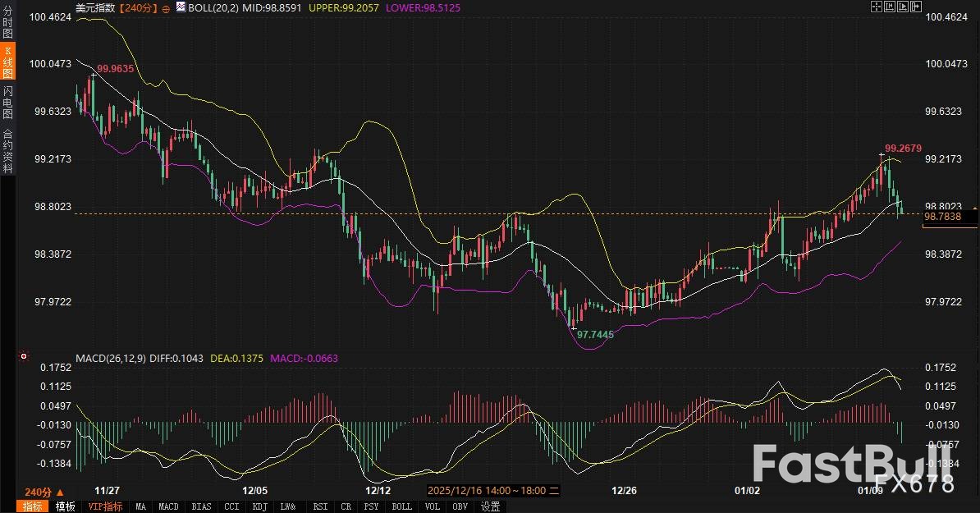The image size is (980, 513).
Task: Open the 240分 timeframe selector at bottom left
Action: pos(44,492)
